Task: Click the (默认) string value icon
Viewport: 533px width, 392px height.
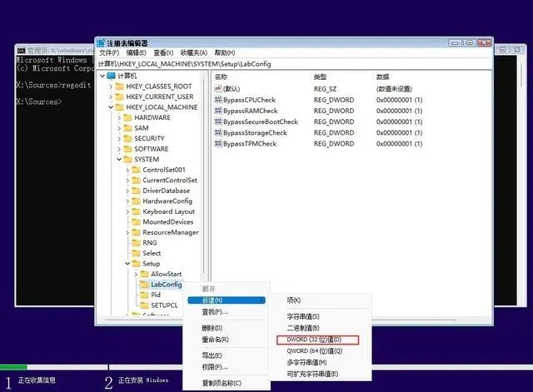Action: tap(217, 89)
